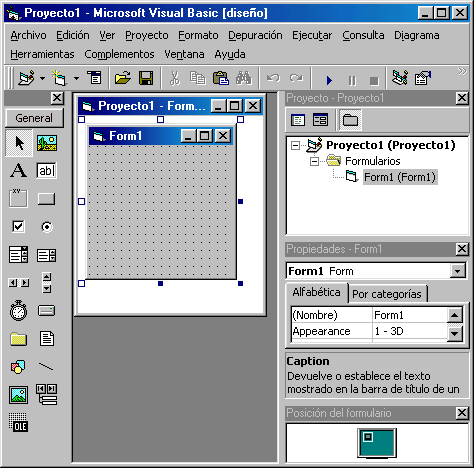474x468 pixels.
Task: Select the Frame control tool
Action: tap(18, 198)
